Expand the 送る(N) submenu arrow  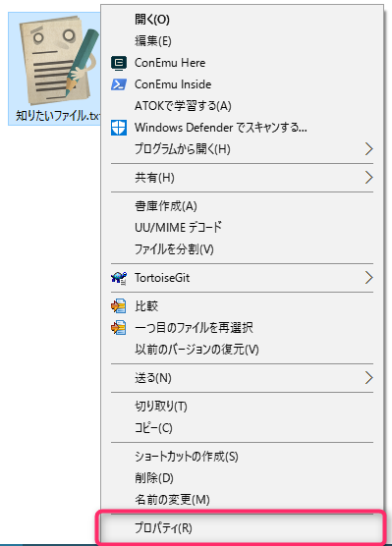click(x=368, y=378)
